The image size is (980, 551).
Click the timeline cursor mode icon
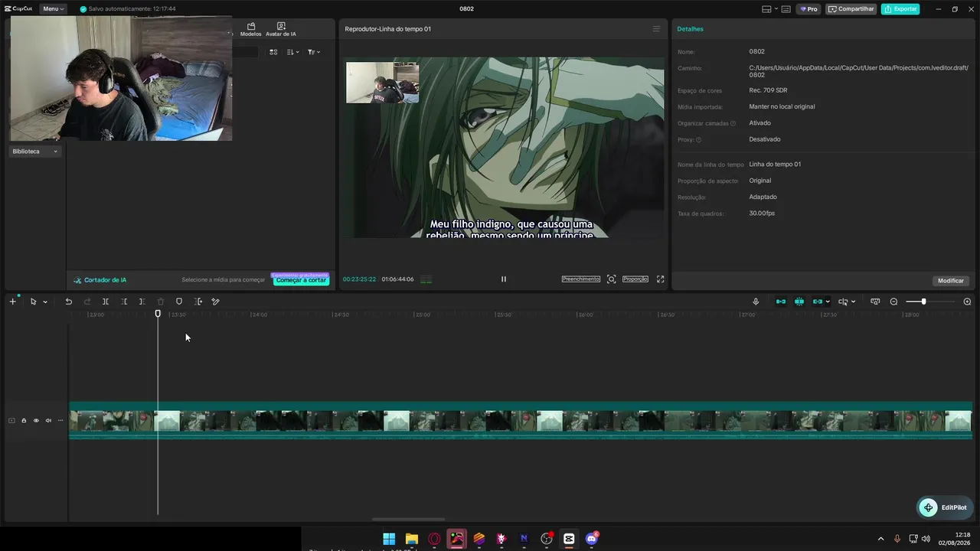pyautogui.click(x=843, y=302)
